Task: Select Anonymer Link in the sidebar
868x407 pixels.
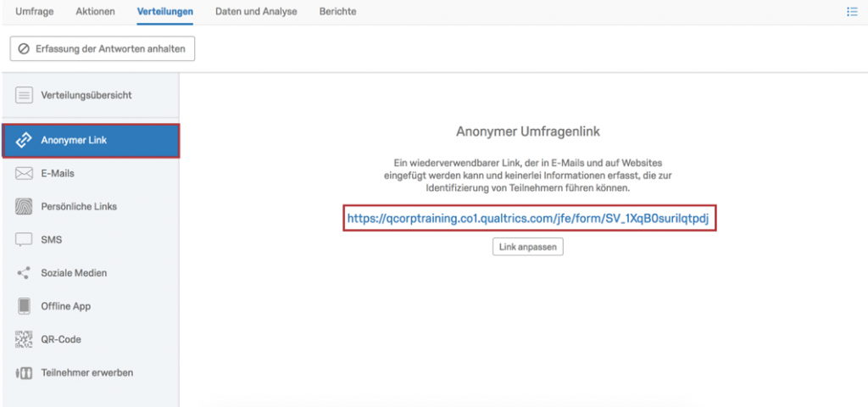Action: (x=91, y=141)
